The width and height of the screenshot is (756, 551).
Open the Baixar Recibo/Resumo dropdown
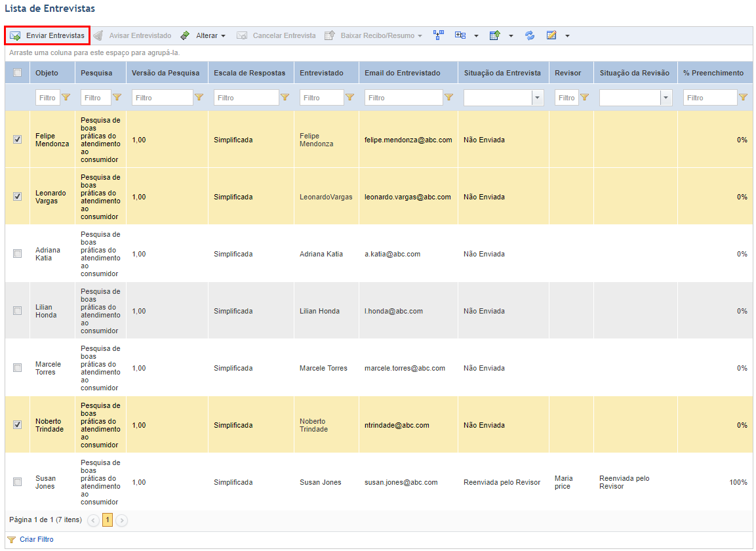[374, 35]
